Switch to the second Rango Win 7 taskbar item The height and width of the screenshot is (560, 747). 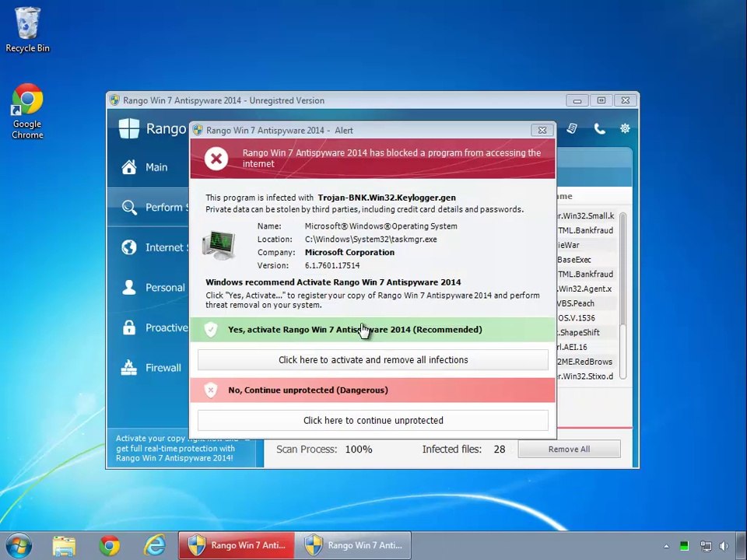tap(353, 546)
